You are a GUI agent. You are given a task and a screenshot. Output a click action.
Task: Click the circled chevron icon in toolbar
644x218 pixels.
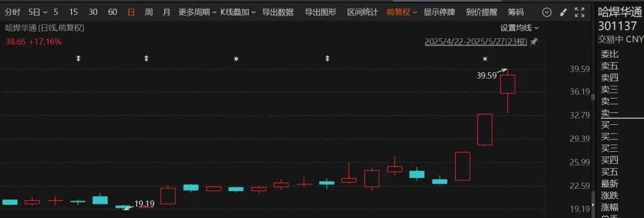tap(547, 13)
